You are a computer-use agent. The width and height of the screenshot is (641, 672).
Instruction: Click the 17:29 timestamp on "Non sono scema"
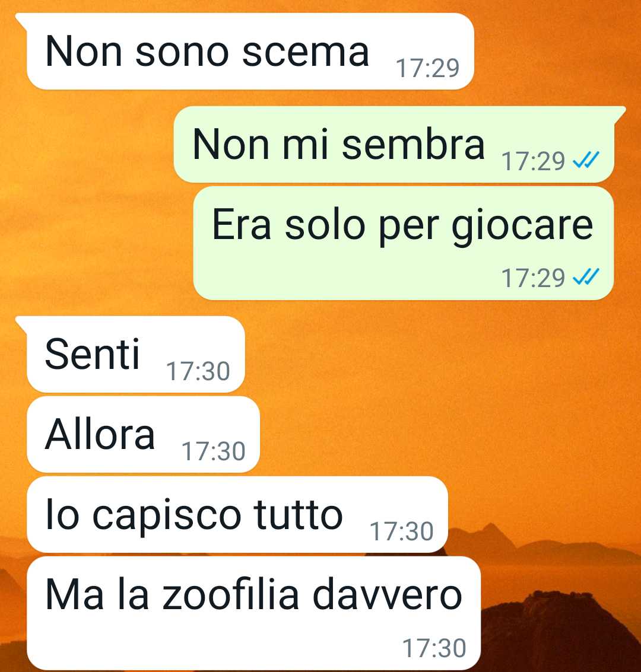tap(427, 68)
